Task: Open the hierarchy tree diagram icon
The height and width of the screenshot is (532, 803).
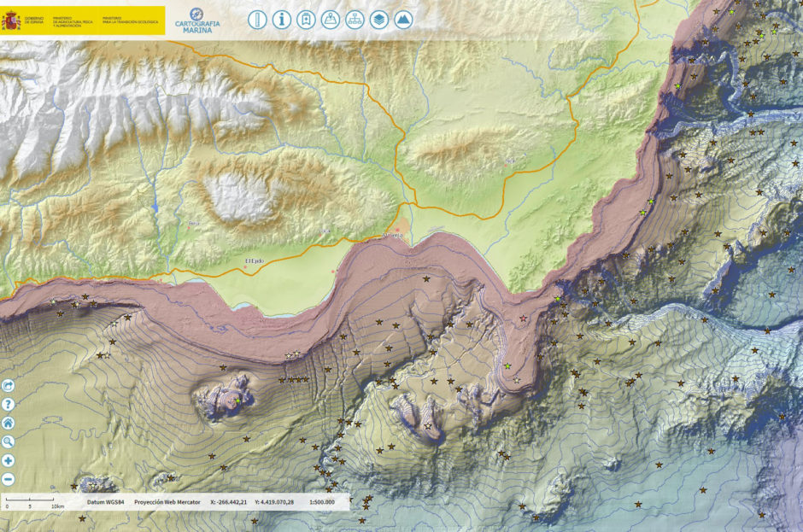Action: 355,20
